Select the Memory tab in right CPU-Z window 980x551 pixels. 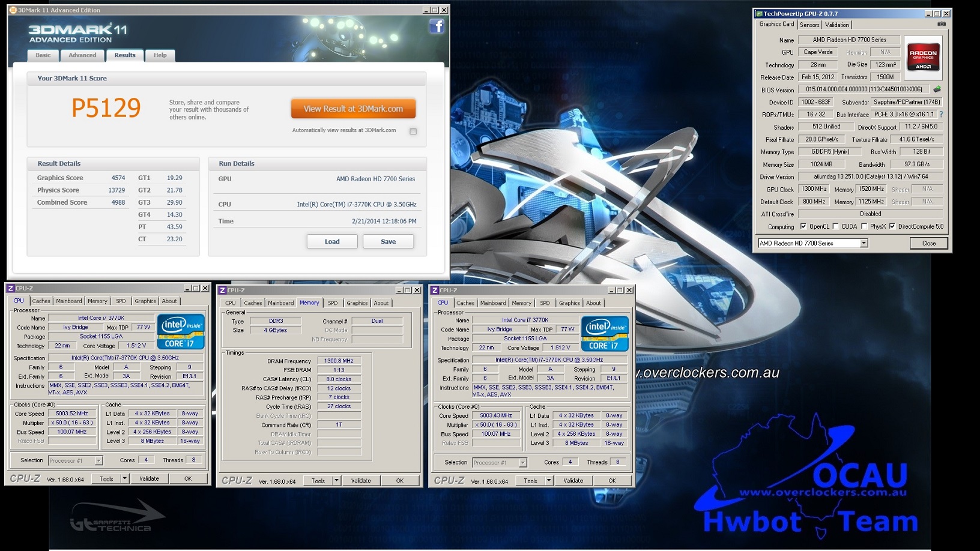[x=521, y=303]
